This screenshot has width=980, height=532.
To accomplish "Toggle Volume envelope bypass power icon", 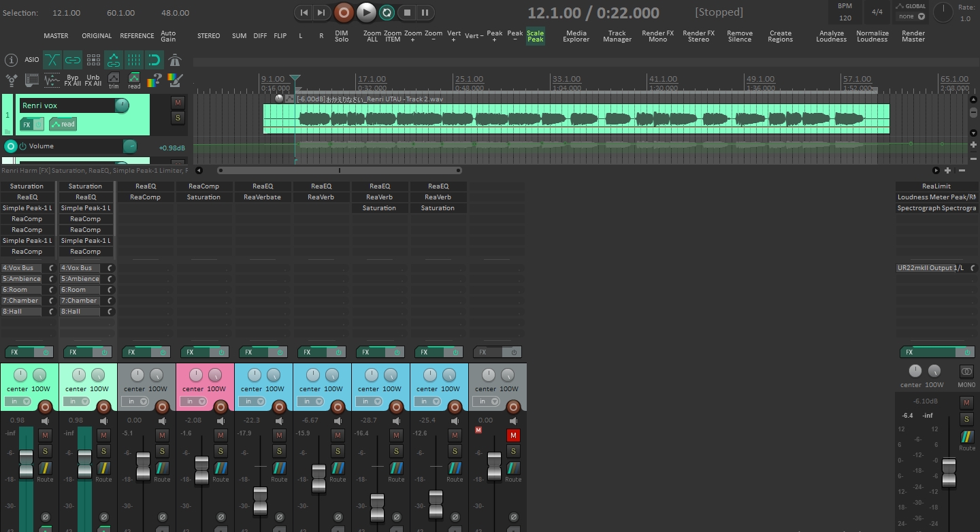I will [x=22, y=146].
